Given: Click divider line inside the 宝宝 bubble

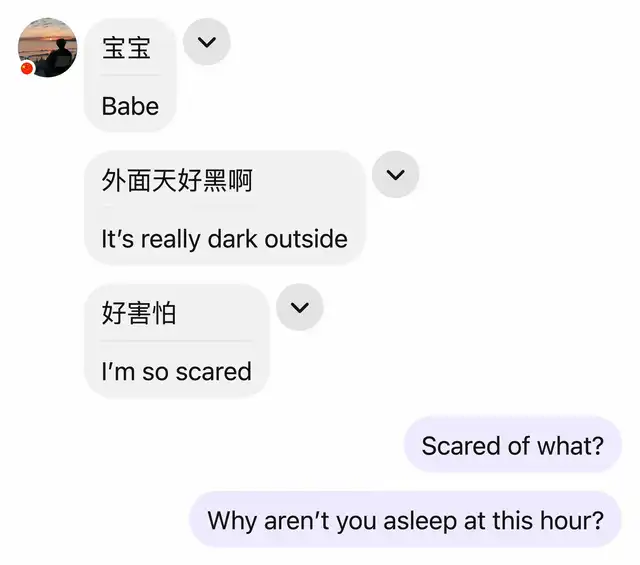Looking at the screenshot, I should tap(130, 75).
